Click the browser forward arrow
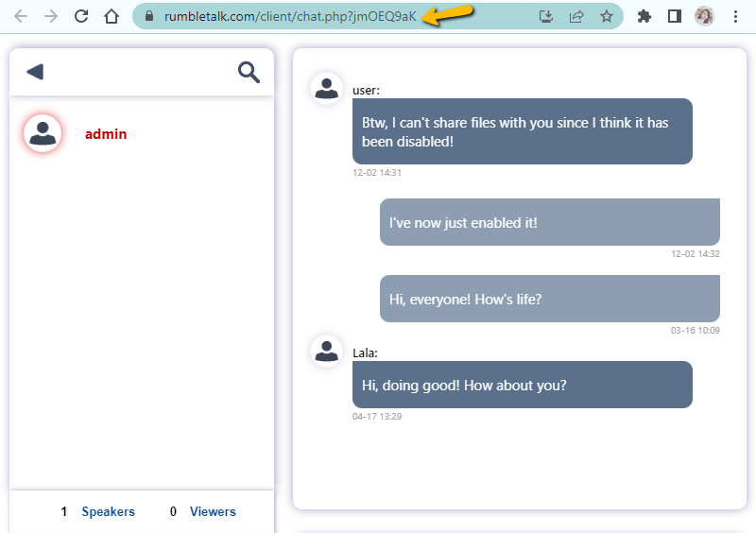 pyautogui.click(x=51, y=16)
